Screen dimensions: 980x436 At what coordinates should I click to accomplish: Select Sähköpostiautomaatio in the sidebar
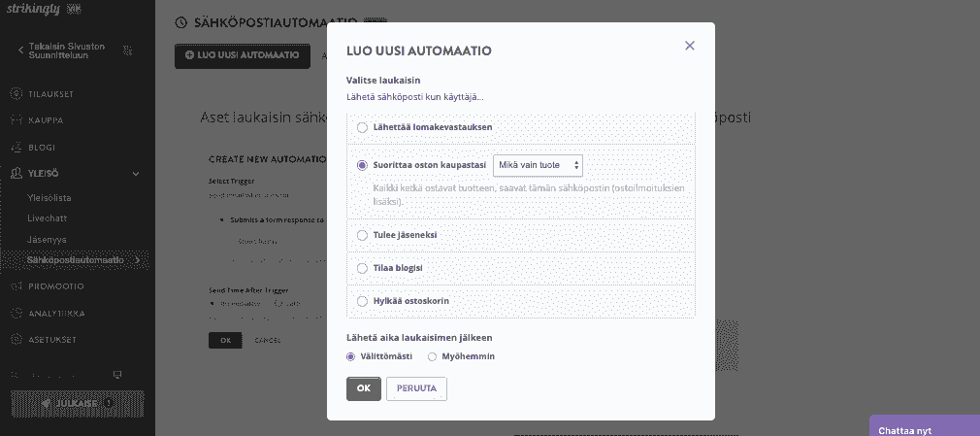[75, 260]
